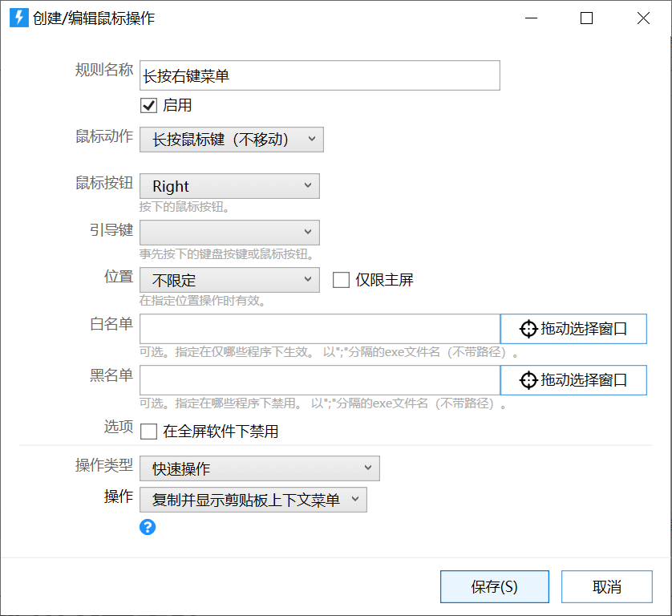Close the 创建/编辑鼠标操作 dialog
The height and width of the screenshot is (616, 672).
(x=643, y=18)
